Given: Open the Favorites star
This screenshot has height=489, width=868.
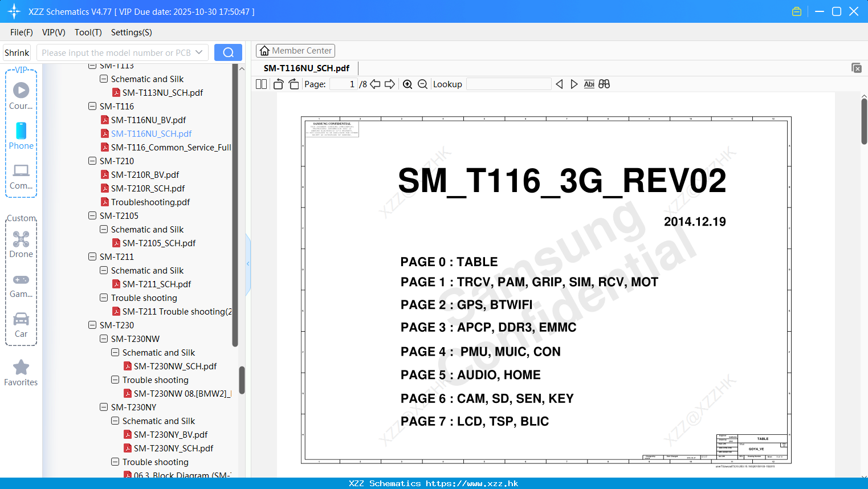Looking at the screenshot, I should [x=21, y=373].
